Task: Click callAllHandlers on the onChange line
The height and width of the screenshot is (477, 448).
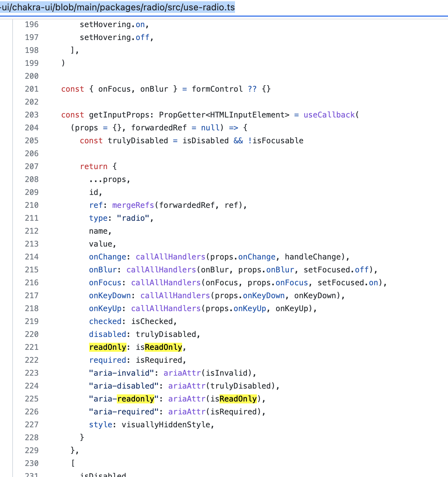Action: coord(170,257)
